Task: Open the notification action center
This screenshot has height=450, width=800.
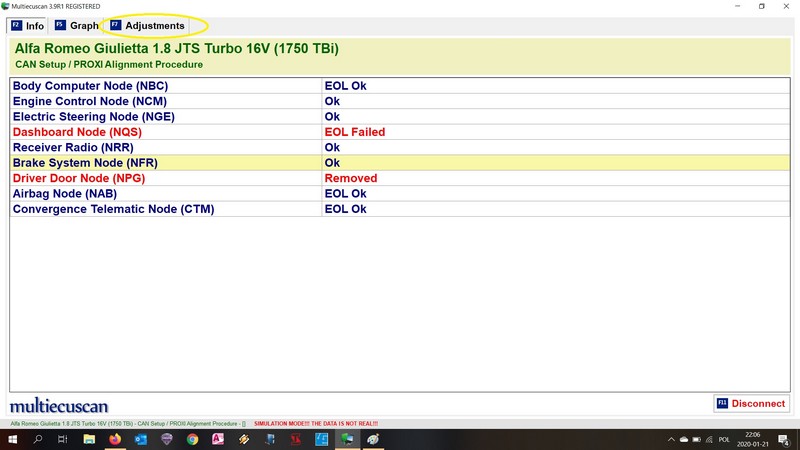Action: (784, 439)
